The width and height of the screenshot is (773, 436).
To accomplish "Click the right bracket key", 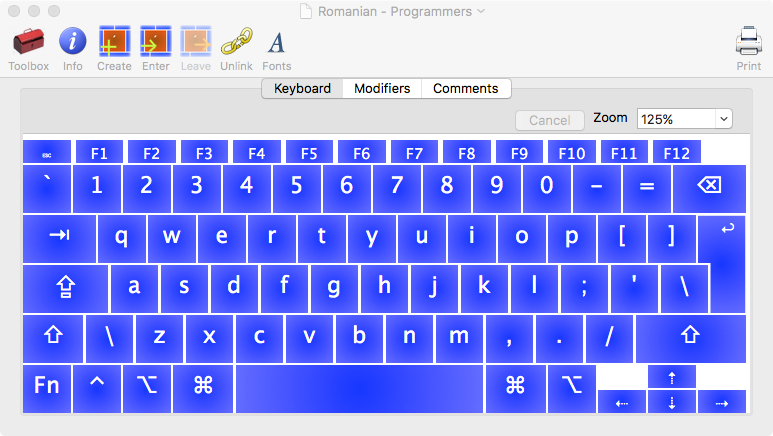I will point(672,239).
